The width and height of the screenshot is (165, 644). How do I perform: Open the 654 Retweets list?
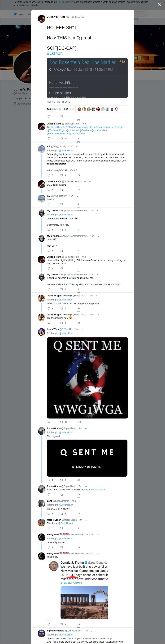click(x=54, y=109)
